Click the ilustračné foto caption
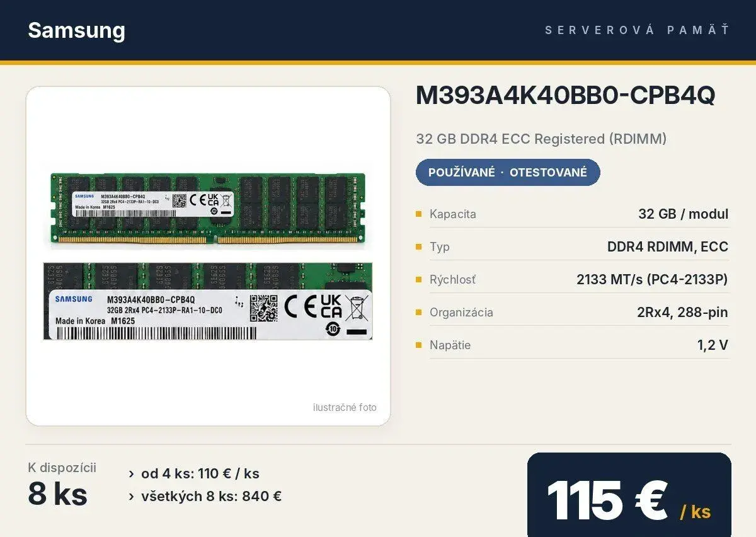Screen dimensions: 756x537 coord(345,407)
